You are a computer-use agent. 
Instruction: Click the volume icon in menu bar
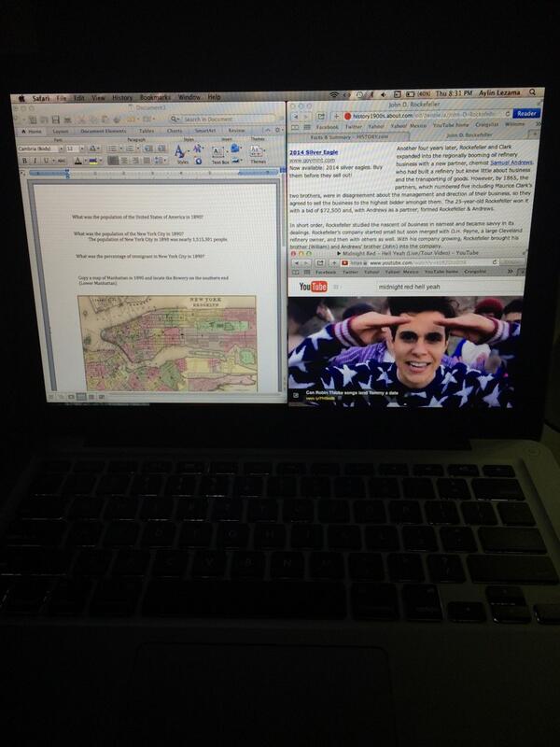click(384, 94)
